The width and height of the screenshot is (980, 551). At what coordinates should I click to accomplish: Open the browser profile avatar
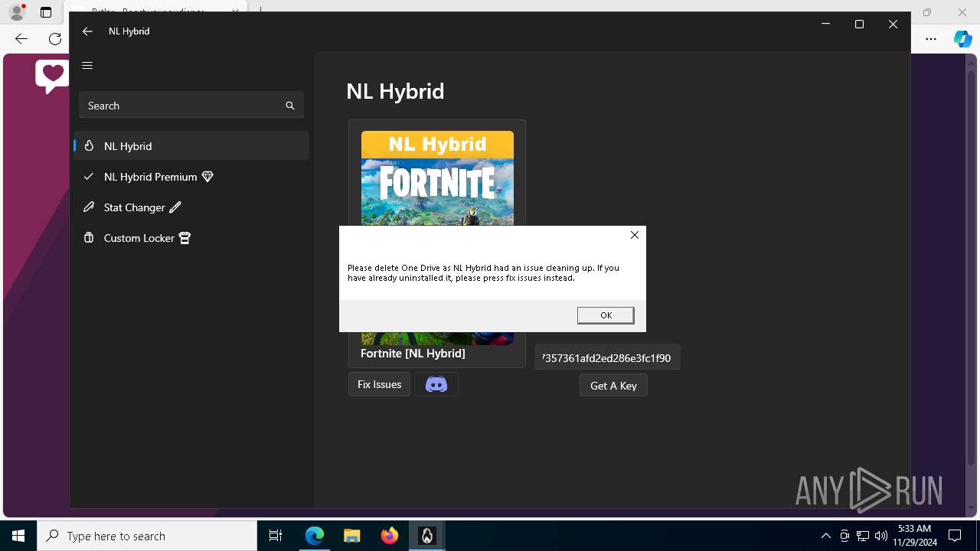pos(17,12)
